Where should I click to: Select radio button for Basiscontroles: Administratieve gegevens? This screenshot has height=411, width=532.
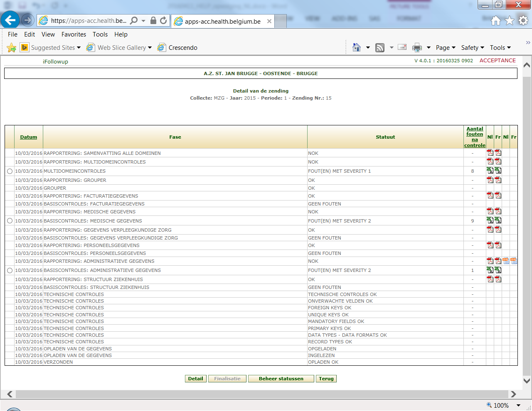click(x=10, y=270)
